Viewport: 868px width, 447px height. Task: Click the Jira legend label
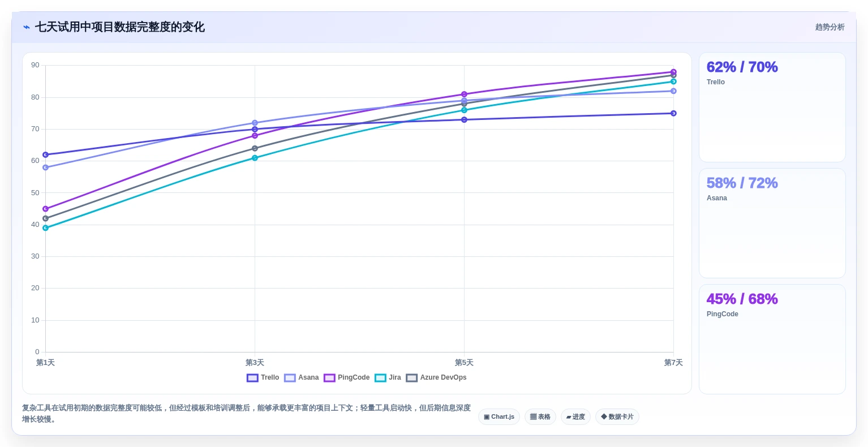(395, 377)
